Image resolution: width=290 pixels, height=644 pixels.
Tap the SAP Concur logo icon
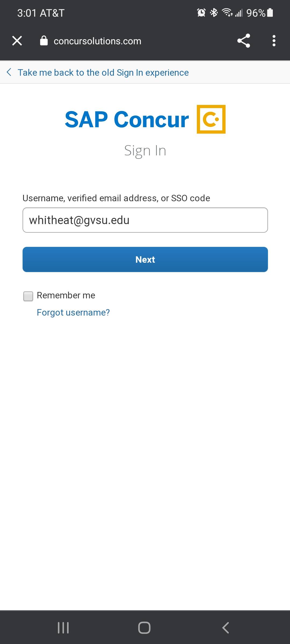pyautogui.click(x=211, y=119)
